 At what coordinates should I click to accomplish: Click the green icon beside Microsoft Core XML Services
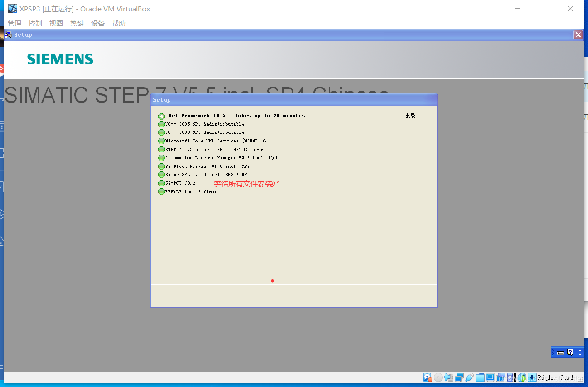pos(161,141)
